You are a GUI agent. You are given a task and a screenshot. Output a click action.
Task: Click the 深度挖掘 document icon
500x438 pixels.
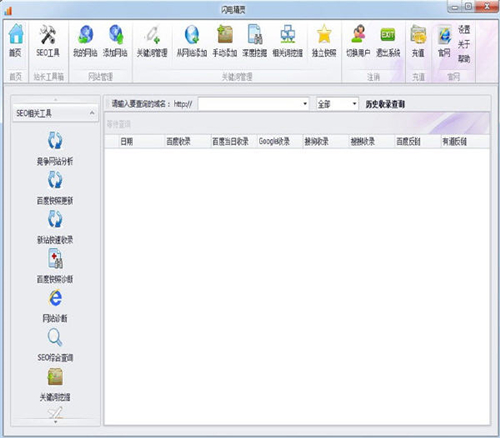[x=255, y=40]
